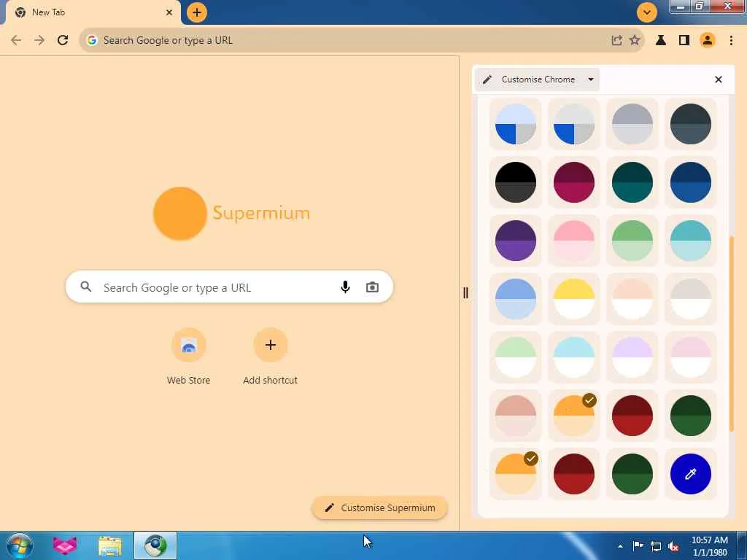The height and width of the screenshot is (560, 747).
Task: Open the profile avatar menu
Action: tap(708, 41)
